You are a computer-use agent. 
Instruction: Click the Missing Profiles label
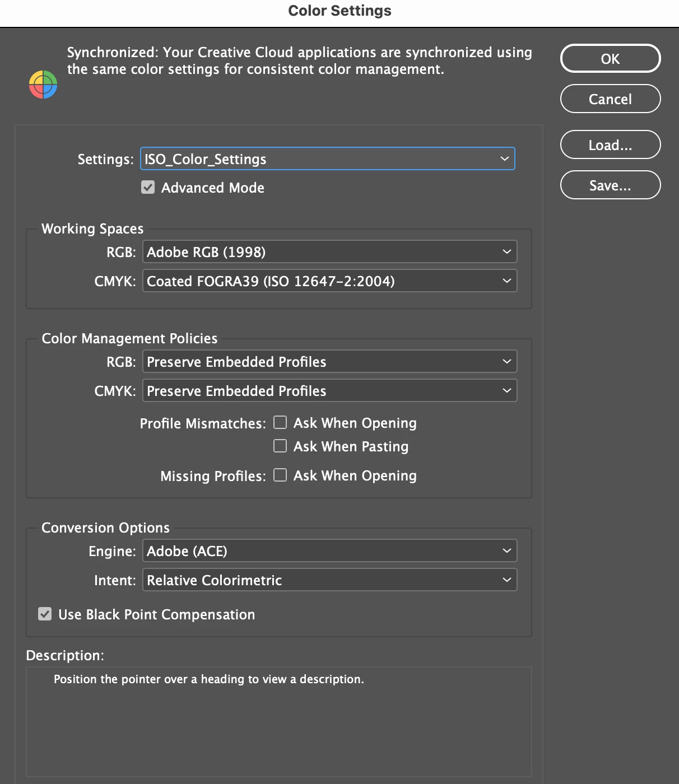[x=213, y=476]
